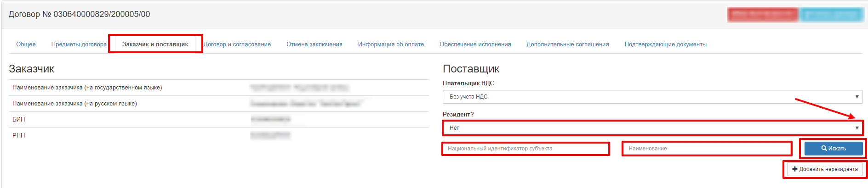Screen dimensions: 868x188
Task: Select the Заказчик и поставщик tab
Action: click(155, 44)
